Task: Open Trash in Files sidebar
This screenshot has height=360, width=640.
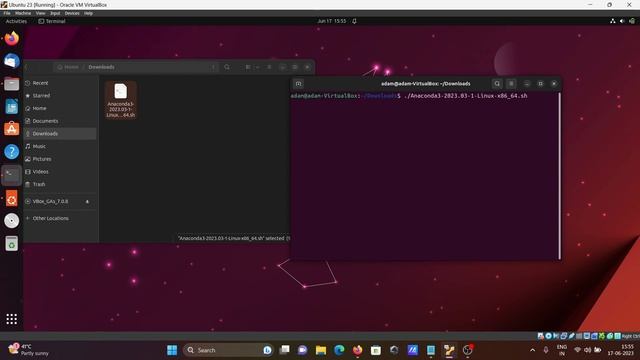Action: click(60, 184)
